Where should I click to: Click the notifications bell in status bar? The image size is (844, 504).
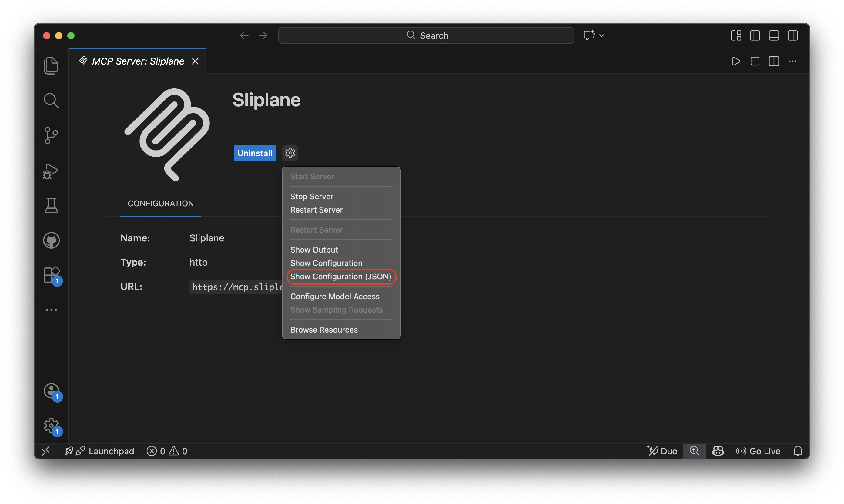797,451
